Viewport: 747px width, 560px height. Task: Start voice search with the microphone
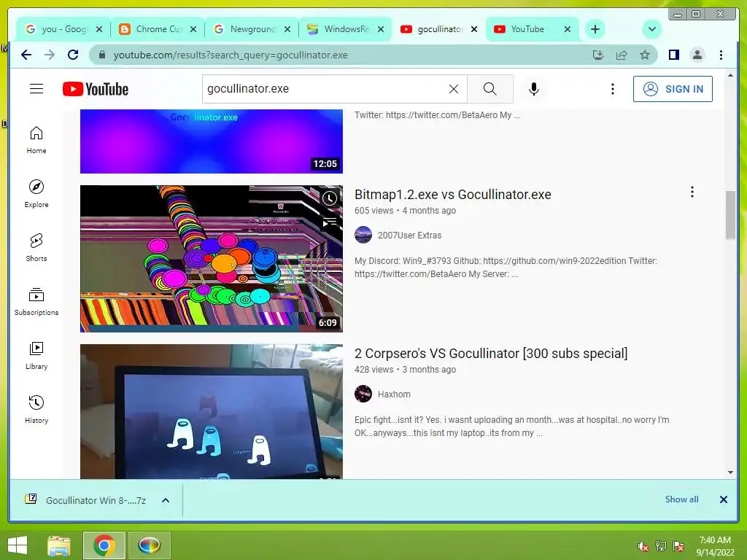533,89
